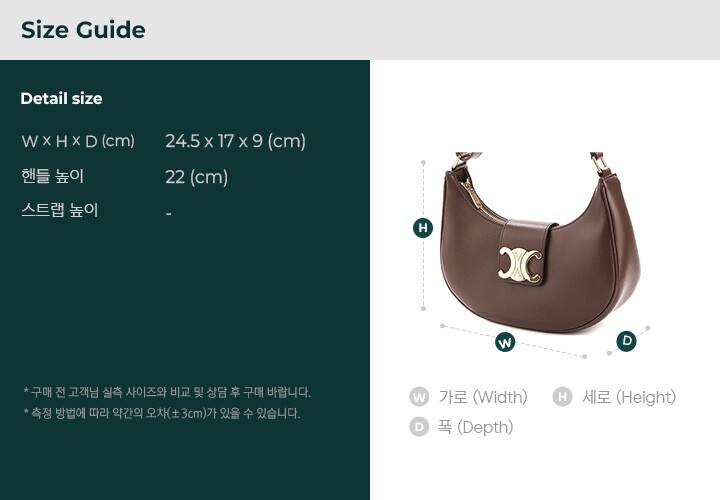Image resolution: width=720 pixels, height=500 pixels.
Task: Click the green H marker beside the bag
Action: coord(423,228)
